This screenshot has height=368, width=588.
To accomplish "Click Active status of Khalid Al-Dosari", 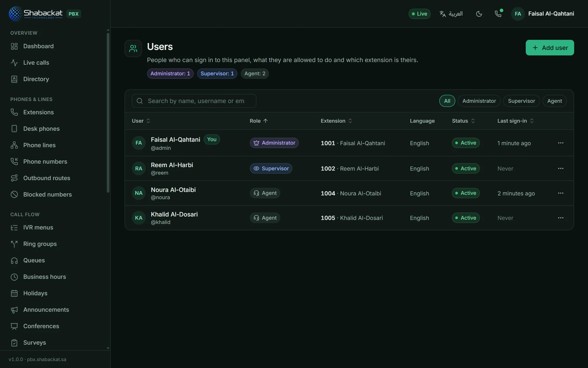I will 465,218.
